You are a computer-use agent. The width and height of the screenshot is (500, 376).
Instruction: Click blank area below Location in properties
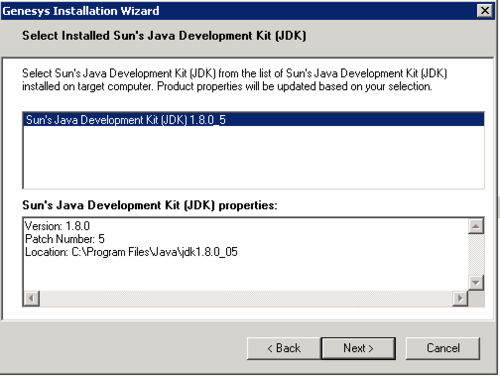coord(246,275)
